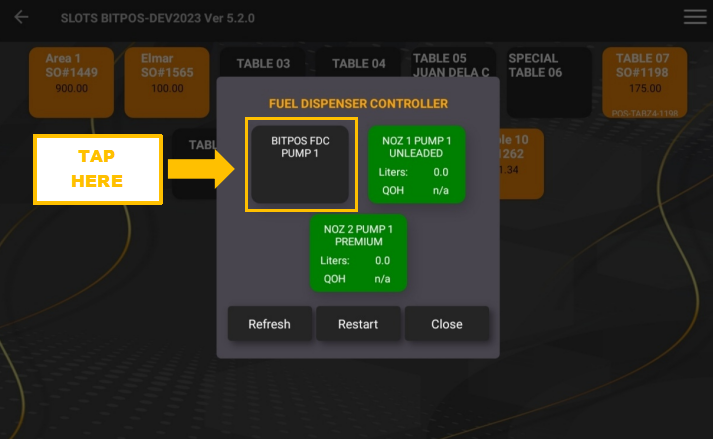Select the Elmar SO#1565 tile
Viewport: 713px width, 439px height.
[162, 82]
